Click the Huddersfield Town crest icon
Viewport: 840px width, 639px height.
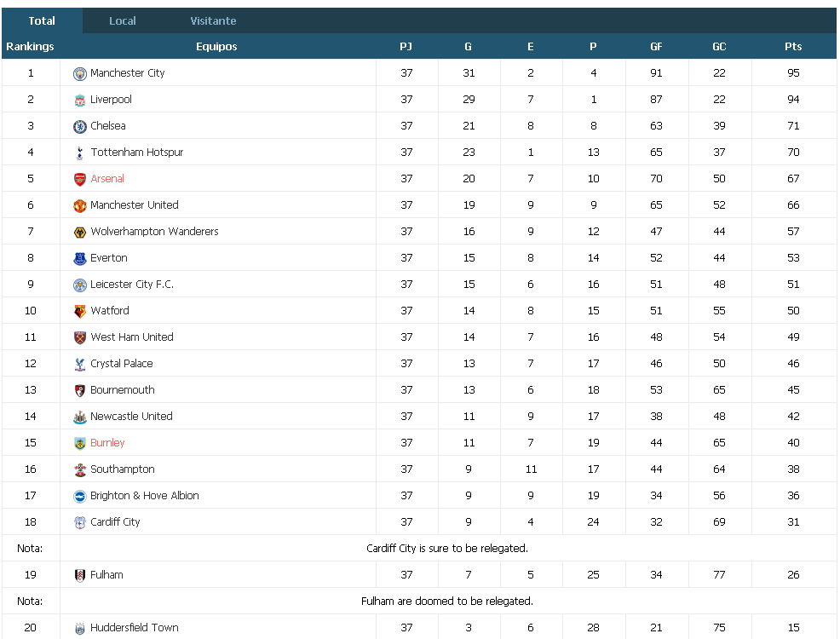pos(80,628)
